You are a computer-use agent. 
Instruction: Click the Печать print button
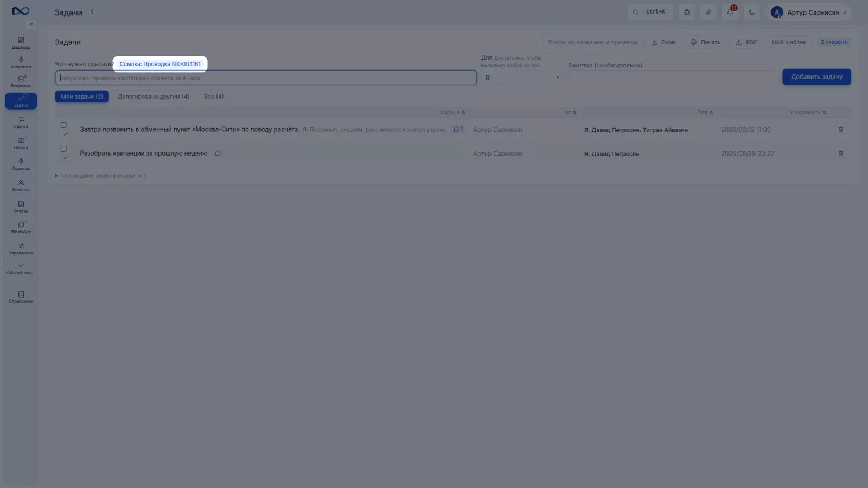click(706, 42)
